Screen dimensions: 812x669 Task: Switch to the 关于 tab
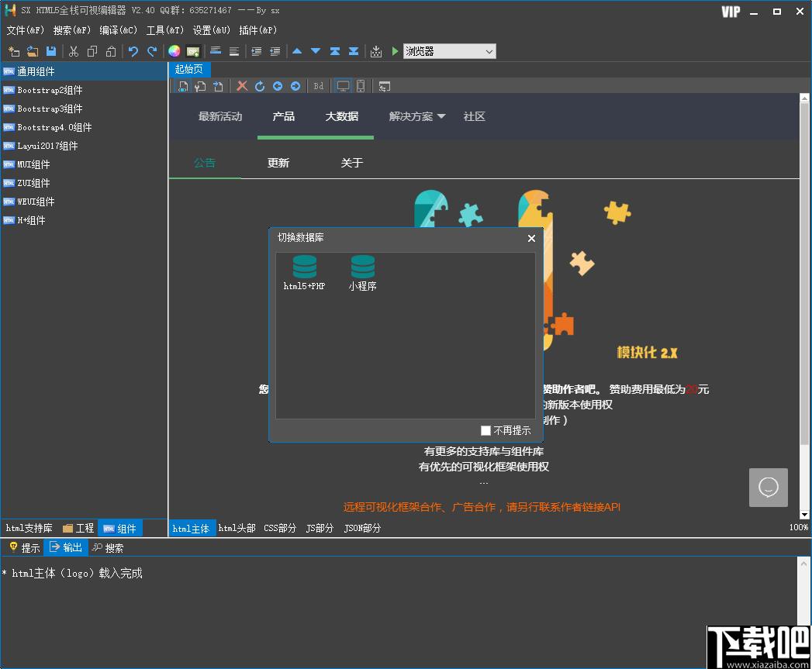point(351,163)
